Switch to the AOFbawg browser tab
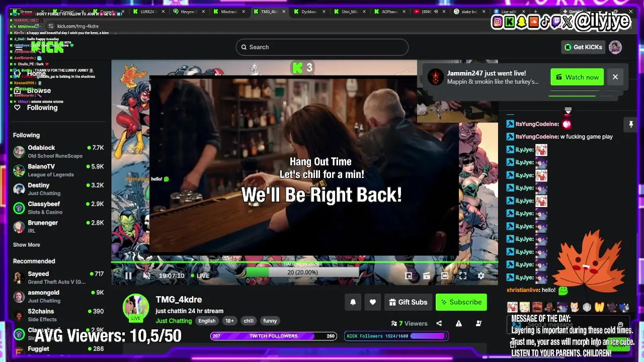644x362 pixels. coord(390,12)
